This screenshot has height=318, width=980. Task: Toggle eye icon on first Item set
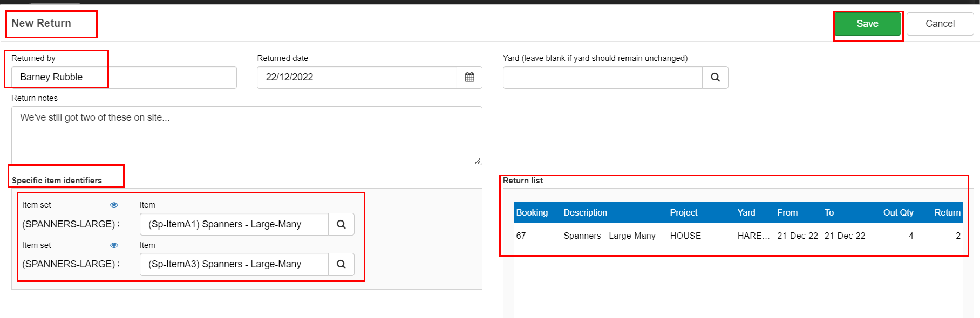tap(114, 205)
